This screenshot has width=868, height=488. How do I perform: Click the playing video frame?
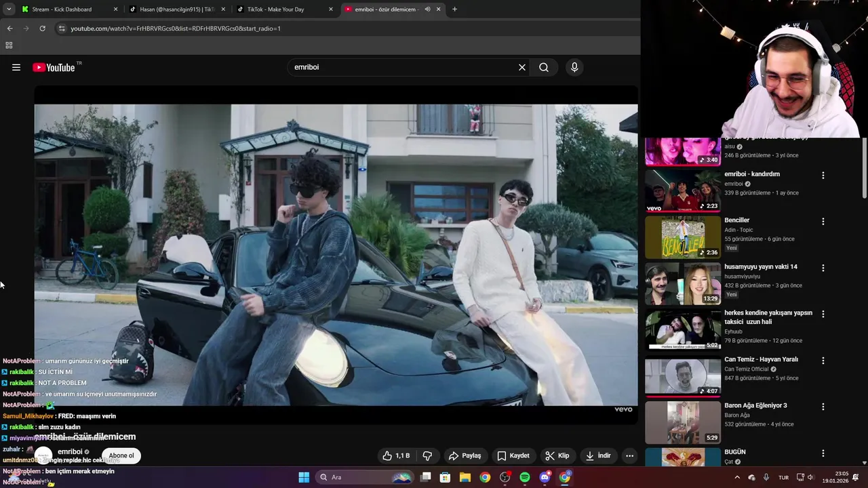(x=336, y=255)
